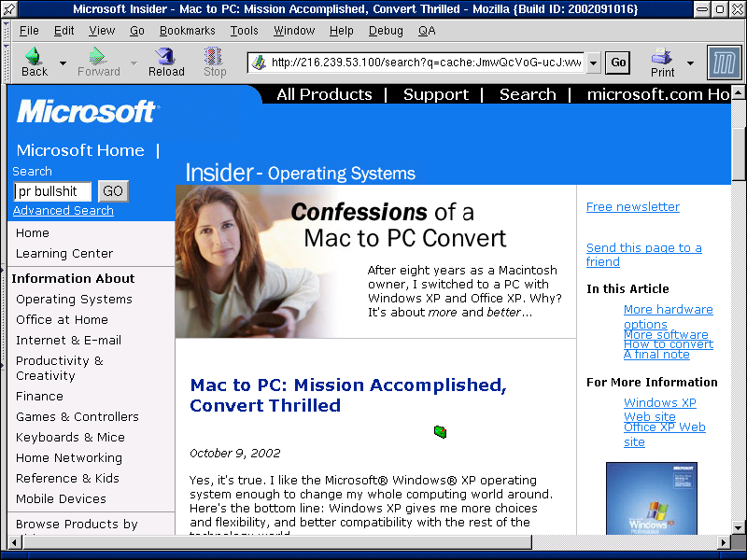The image size is (747, 560).
Task: Open All Products in top navigation
Action: click(x=324, y=94)
